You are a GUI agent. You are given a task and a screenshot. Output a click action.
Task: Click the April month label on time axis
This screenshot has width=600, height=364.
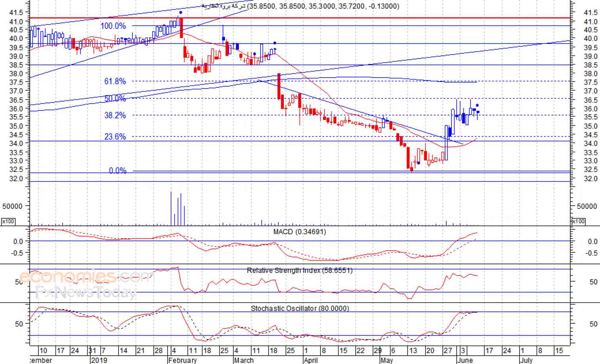pyautogui.click(x=310, y=360)
